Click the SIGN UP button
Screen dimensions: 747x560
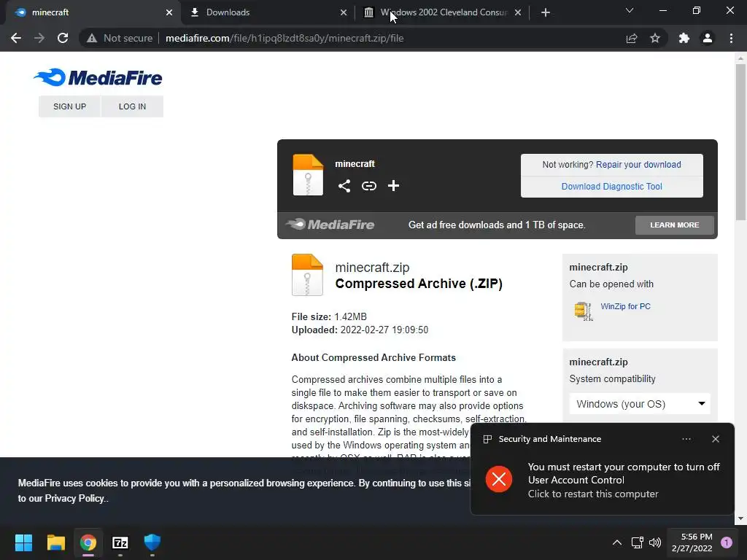point(69,106)
